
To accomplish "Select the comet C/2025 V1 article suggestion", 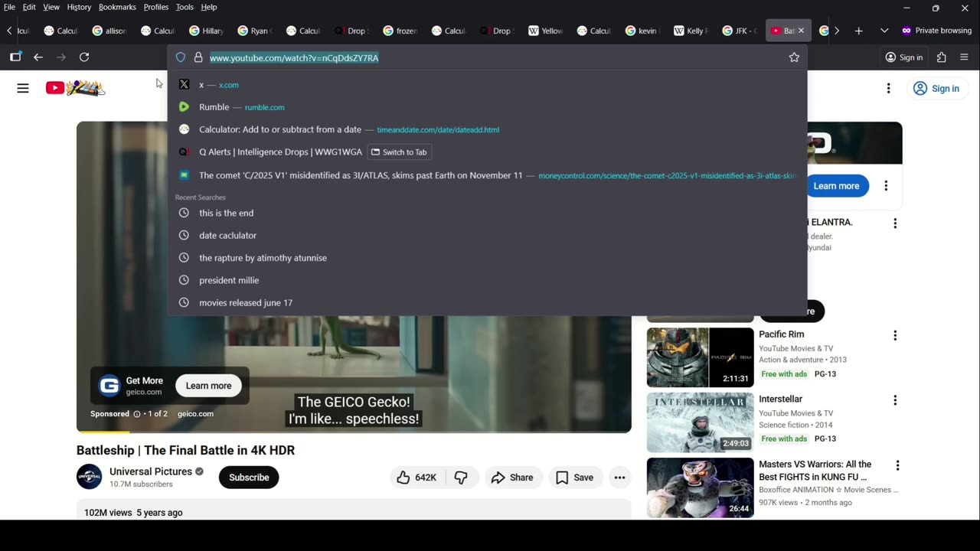I will click(487, 175).
